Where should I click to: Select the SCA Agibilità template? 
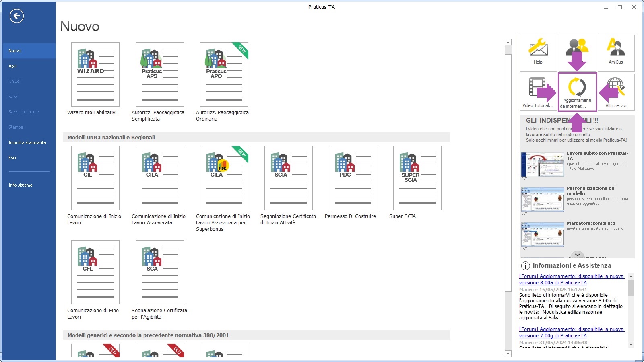click(x=160, y=272)
